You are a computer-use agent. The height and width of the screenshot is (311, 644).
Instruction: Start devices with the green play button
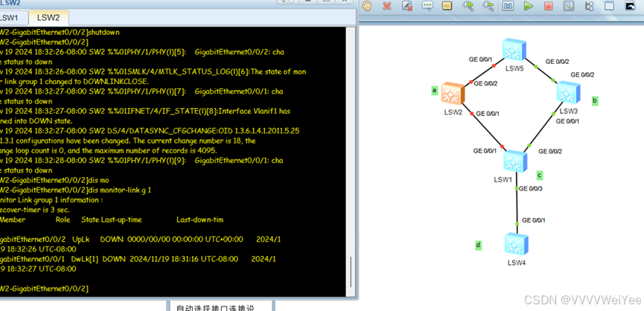(528, 6)
